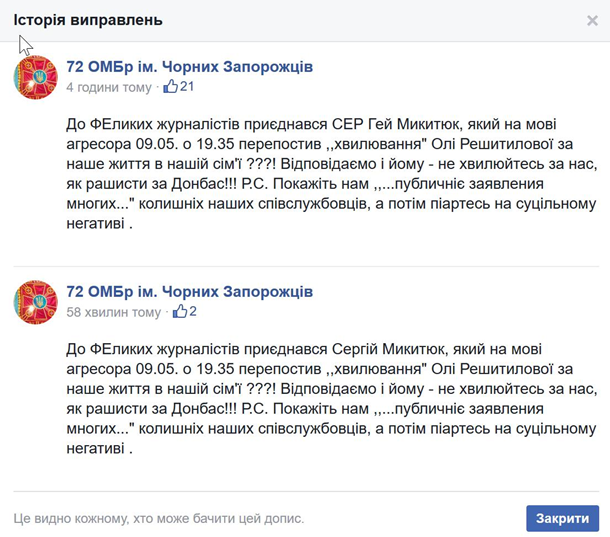The height and width of the screenshot is (537, 610).
Task: Click the "Це видно кожному" visibility note
Action: coord(159,519)
